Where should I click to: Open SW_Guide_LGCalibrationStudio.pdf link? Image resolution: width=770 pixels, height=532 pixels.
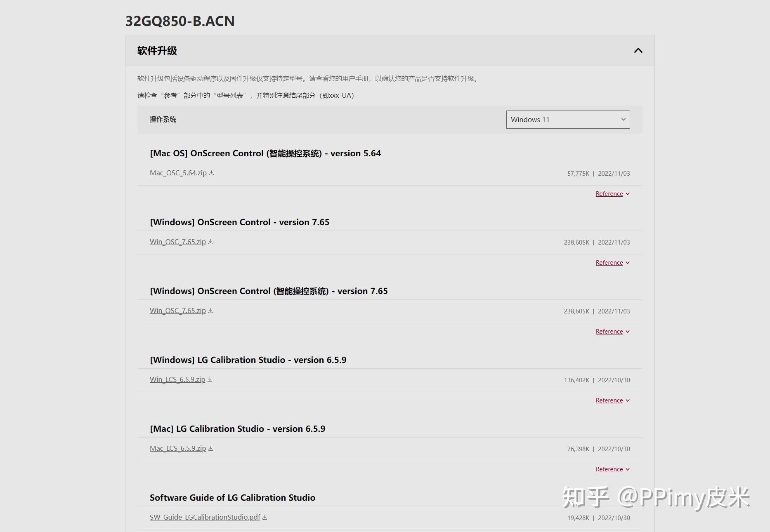(x=205, y=518)
